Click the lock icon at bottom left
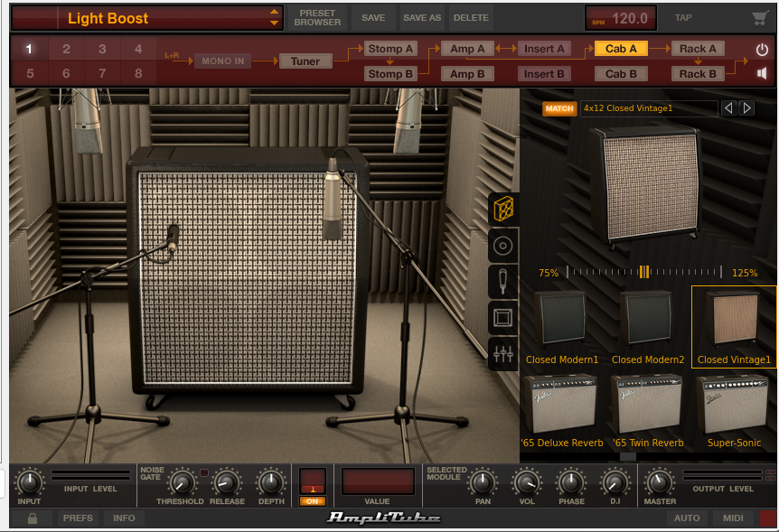 pos(33,518)
